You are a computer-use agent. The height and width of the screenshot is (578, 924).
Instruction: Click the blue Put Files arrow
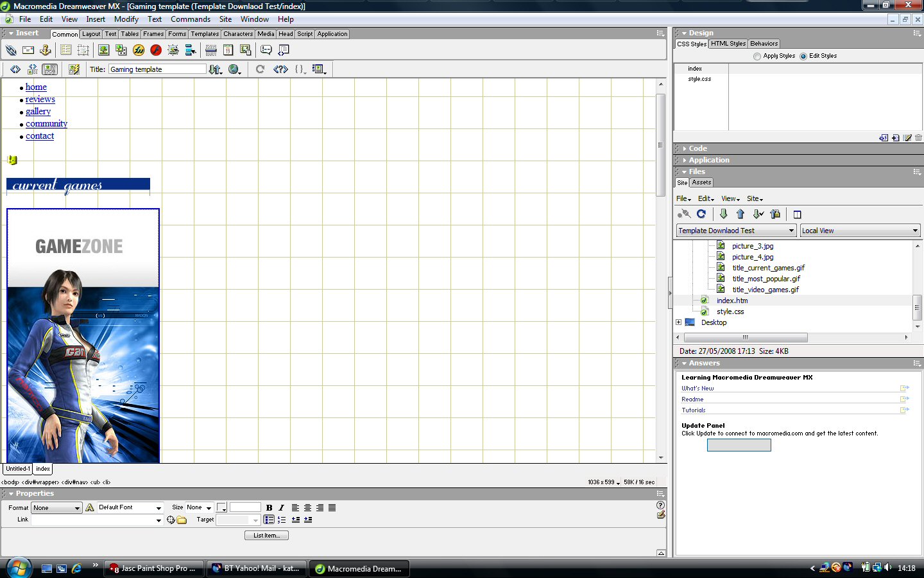coord(740,214)
